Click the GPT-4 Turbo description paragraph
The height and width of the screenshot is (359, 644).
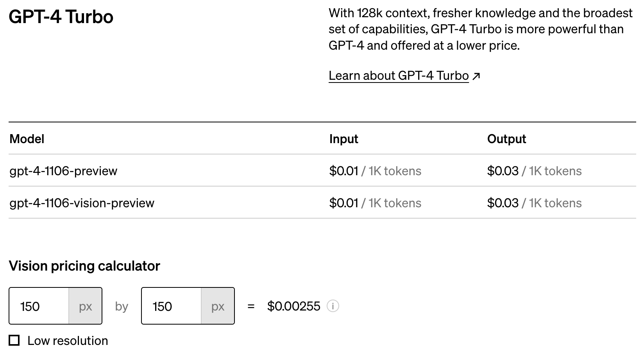(x=480, y=29)
